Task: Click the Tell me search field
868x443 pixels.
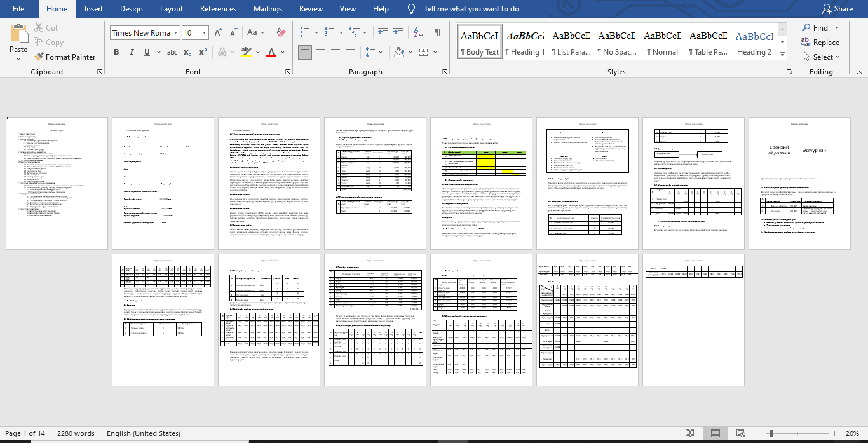Action: (471, 9)
